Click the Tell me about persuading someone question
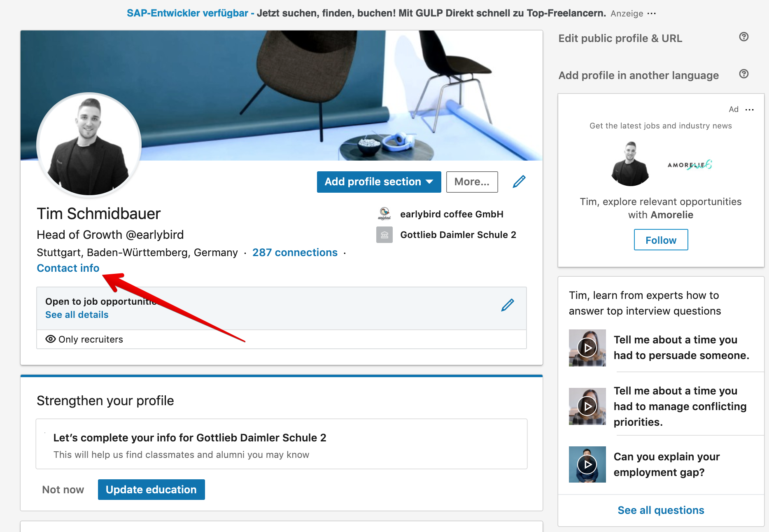Viewport: 769px width, 532px height. (x=681, y=348)
